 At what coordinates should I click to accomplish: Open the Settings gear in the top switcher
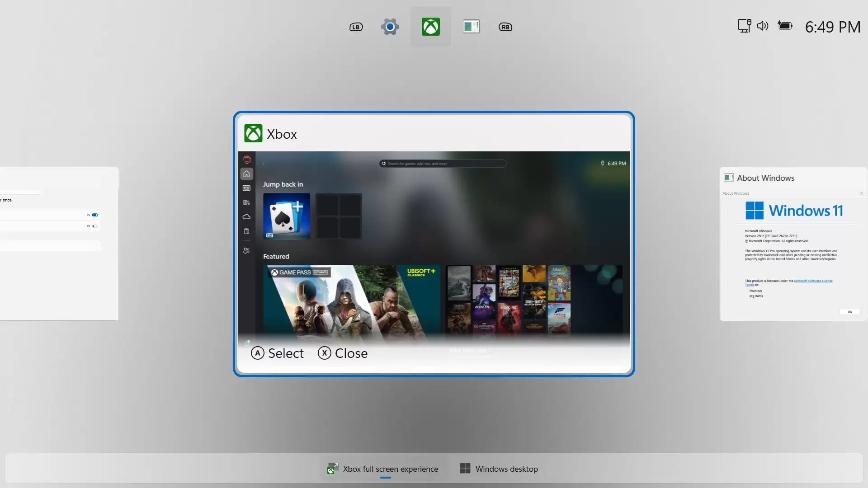click(x=390, y=26)
